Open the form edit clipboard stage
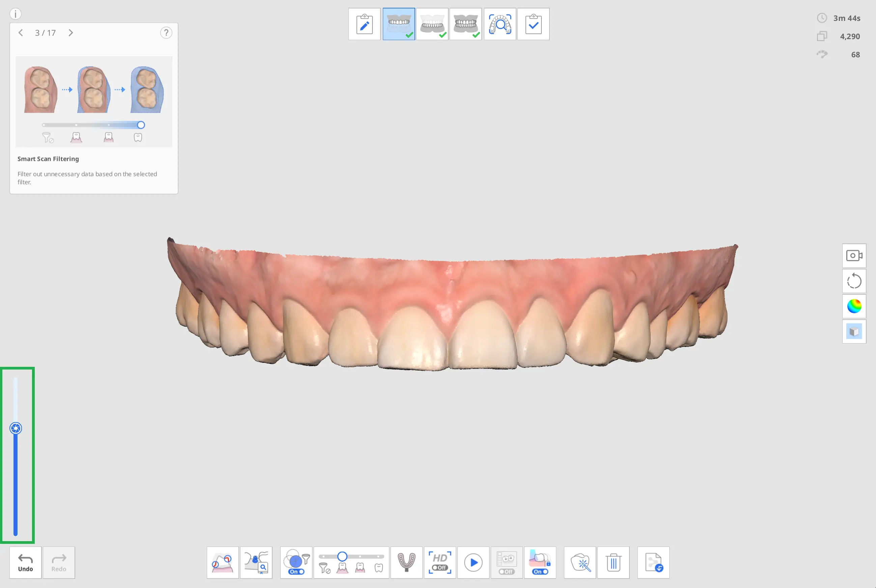This screenshot has width=876, height=588. coord(364,24)
